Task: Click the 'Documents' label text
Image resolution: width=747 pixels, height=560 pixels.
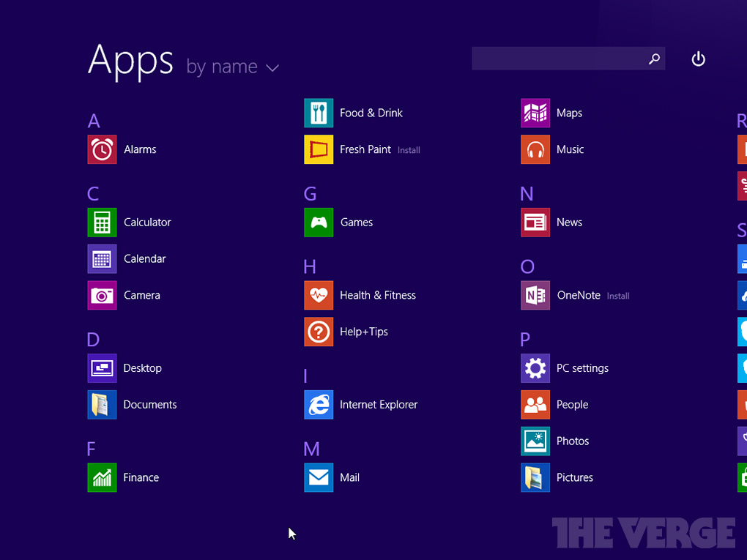Action: (150, 405)
